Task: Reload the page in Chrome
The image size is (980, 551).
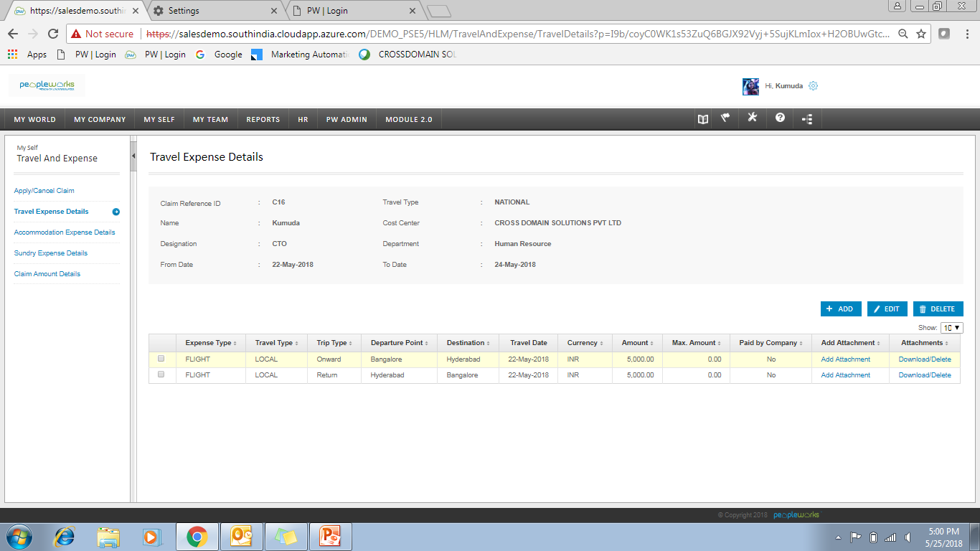Action: pos(52,34)
